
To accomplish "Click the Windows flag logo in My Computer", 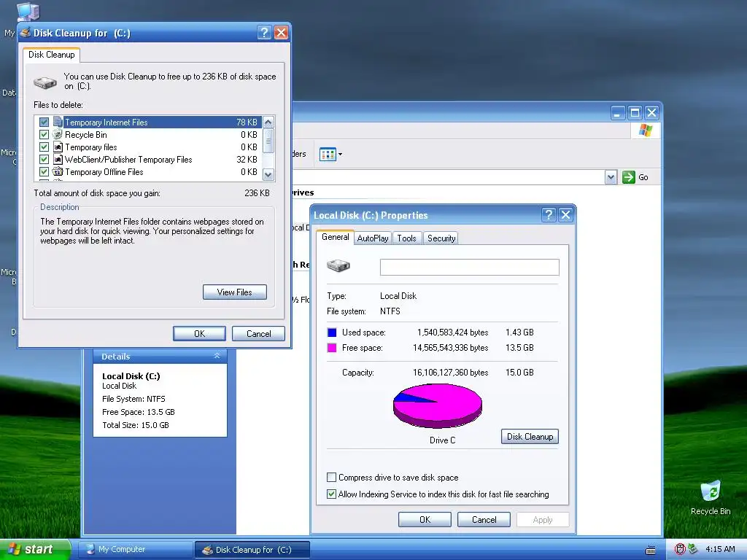I will [x=646, y=130].
